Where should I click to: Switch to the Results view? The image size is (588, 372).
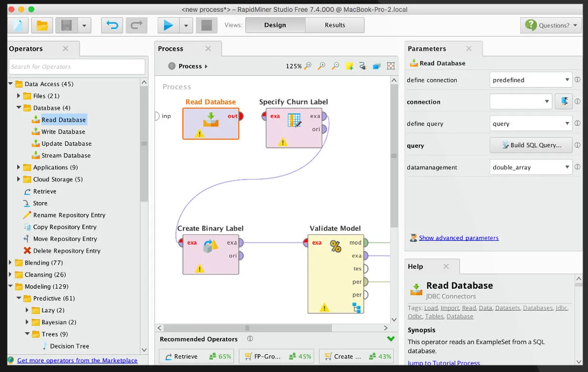coord(335,25)
